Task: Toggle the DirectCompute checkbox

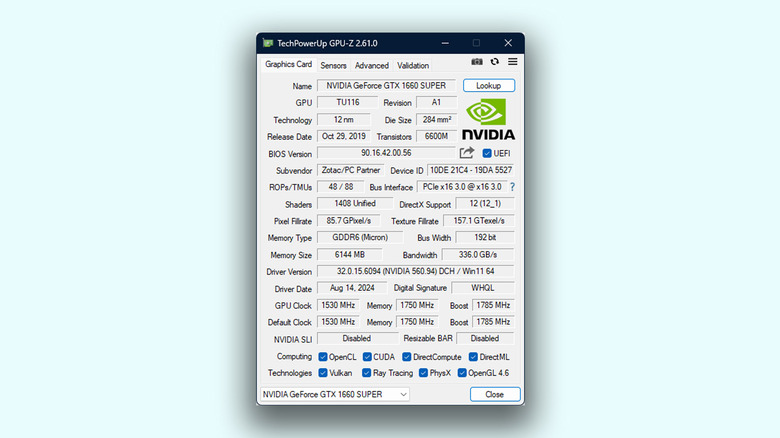Action: click(x=406, y=357)
